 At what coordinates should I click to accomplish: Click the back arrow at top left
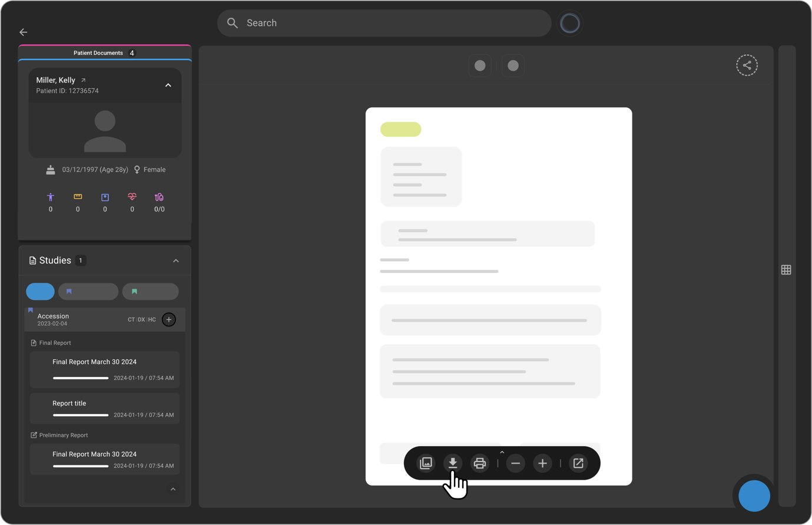pyautogui.click(x=24, y=32)
